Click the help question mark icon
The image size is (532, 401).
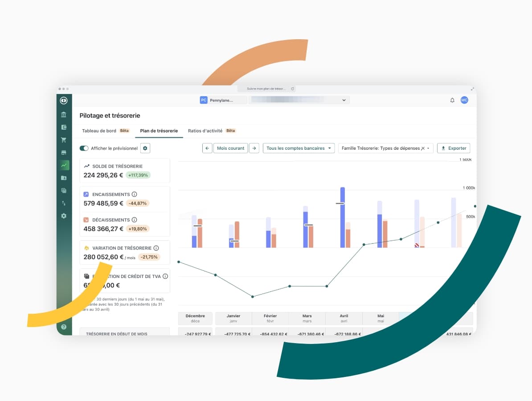click(x=64, y=327)
